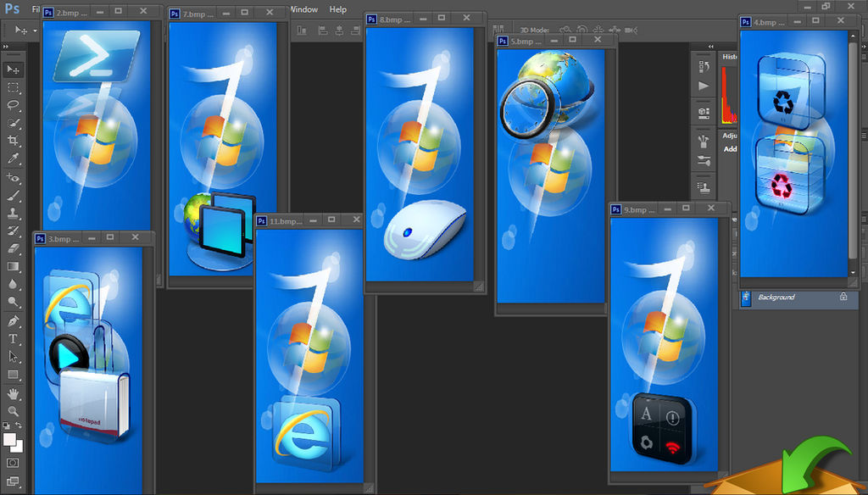Open the Move tool preset picker
This screenshot has width=868, height=495.
[36, 31]
